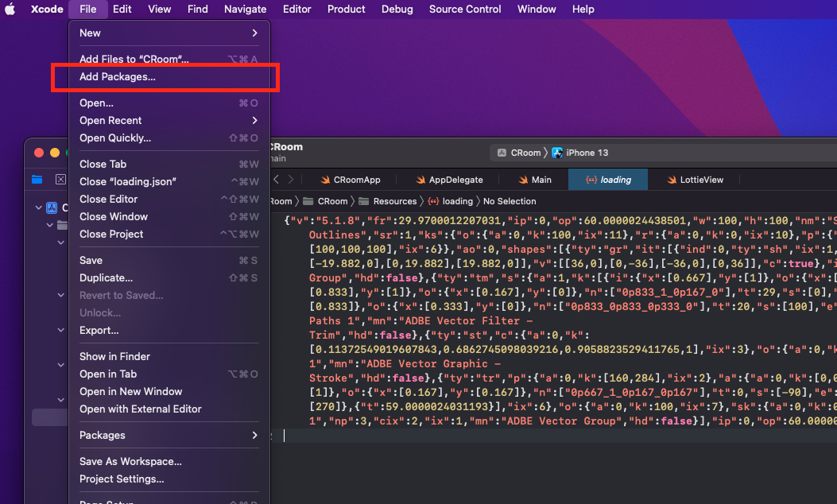Expand the Packages submenu
The height and width of the screenshot is (504, 837).
[x=169, y=436]
